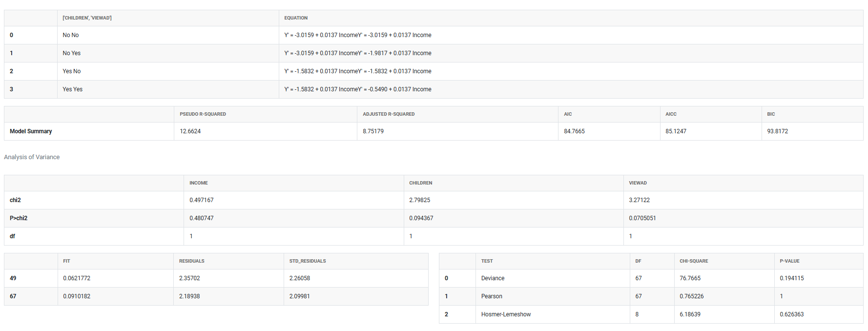Click the EQUATION column header
Image resolution: width=868 pixels, height=331 pixels.
pyautogui.click(x=296, y=18)
